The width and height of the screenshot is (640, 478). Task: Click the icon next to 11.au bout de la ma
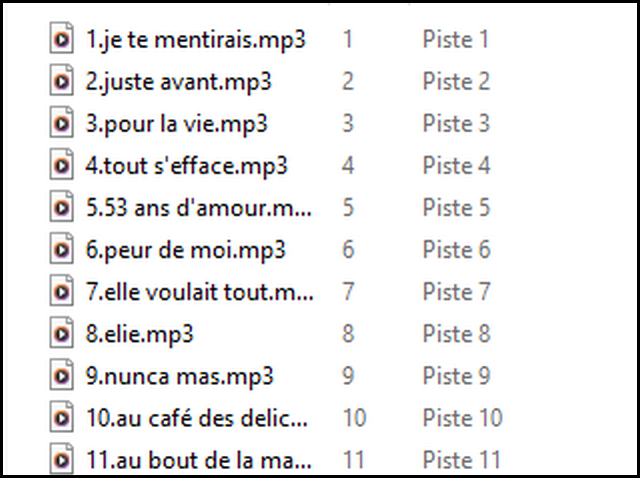(62, 460)
